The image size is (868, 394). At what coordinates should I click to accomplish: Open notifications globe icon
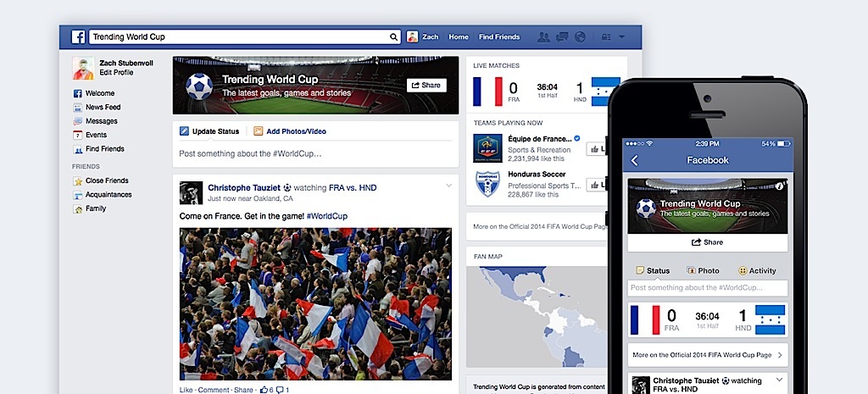point(580,37)
